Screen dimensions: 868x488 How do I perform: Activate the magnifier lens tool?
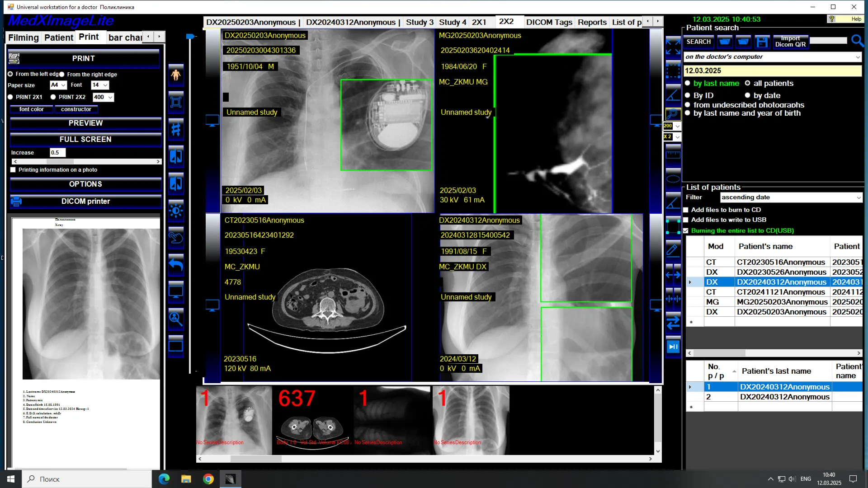(x=673, y=113)
